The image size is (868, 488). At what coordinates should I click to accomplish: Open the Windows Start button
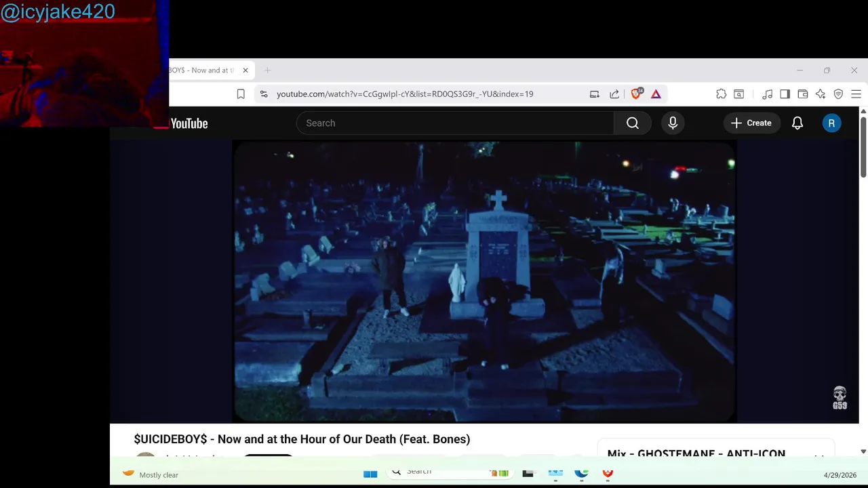click(x=370, y=474)
